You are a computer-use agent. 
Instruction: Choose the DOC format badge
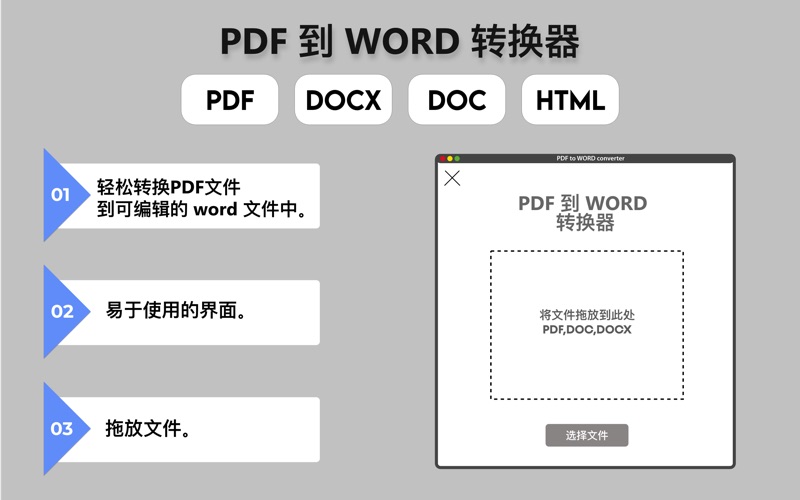pos(457,100)
